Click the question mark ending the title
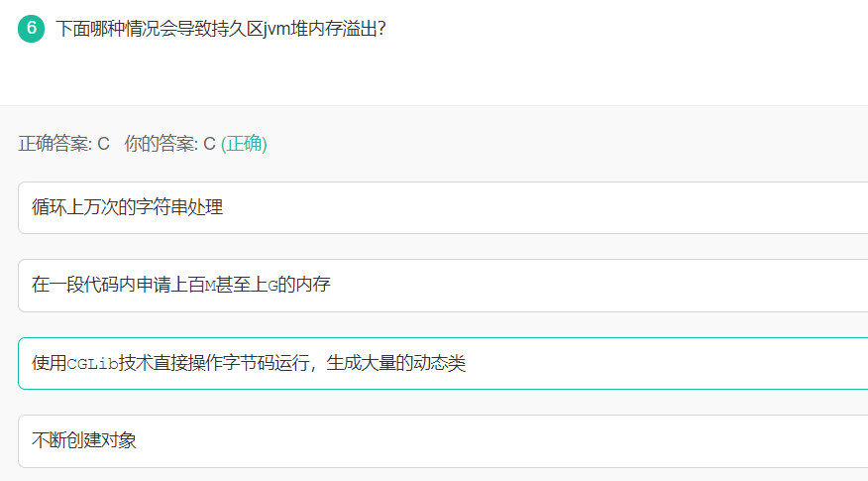The image size is (868, 481). click(380, 29)
